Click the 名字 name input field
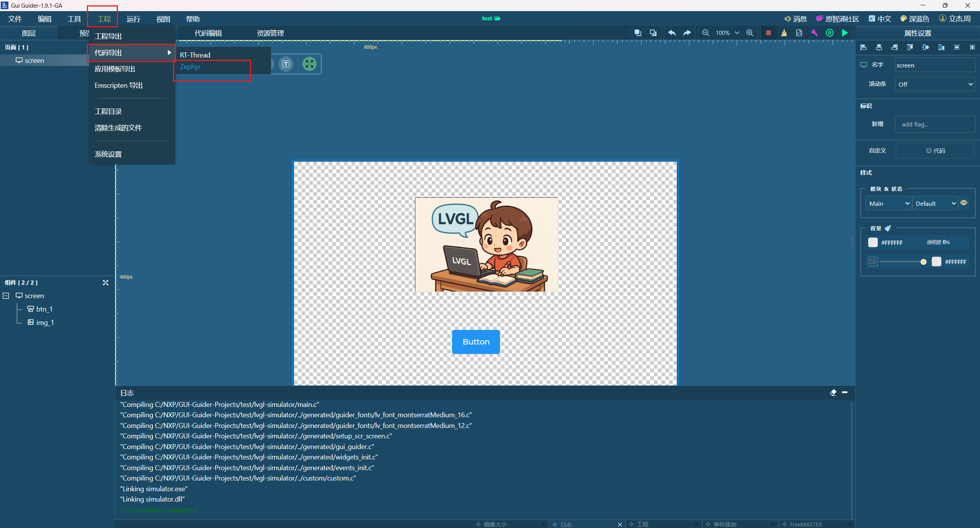Viewport: 980px width, 528px height. [x=935, y=65]
